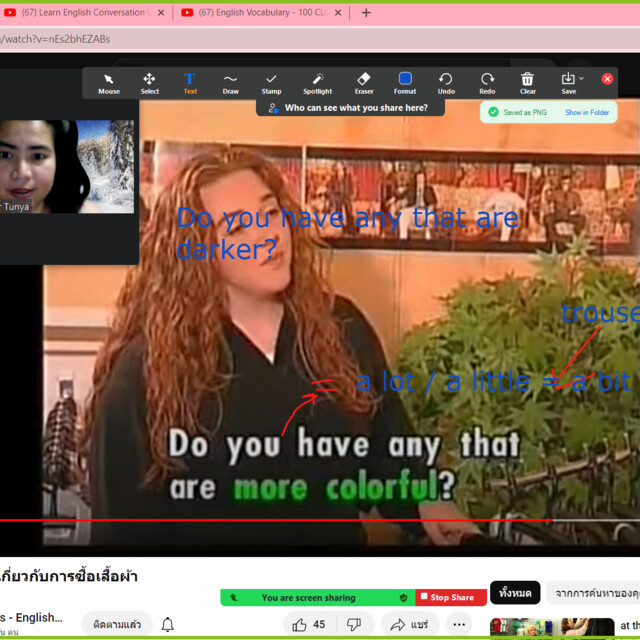Choose the Select tool in annotation toolbar
This screenshot has height=640, width=640.
pos(149,84)
